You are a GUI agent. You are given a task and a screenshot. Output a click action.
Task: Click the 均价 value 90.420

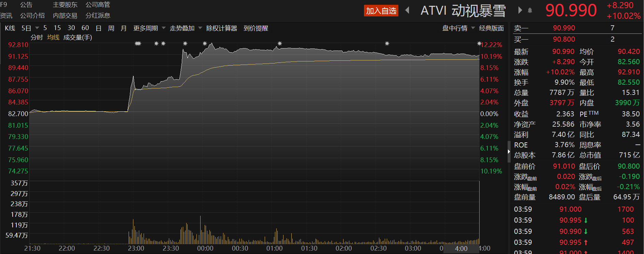629,52
